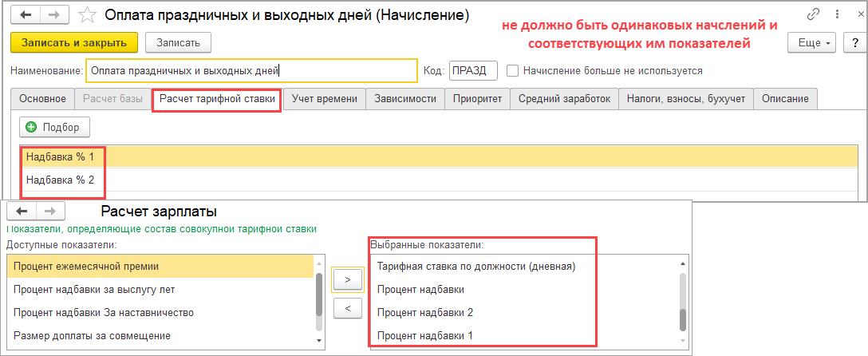Click the Подбор button
The image size is (868, 356).
55,127
